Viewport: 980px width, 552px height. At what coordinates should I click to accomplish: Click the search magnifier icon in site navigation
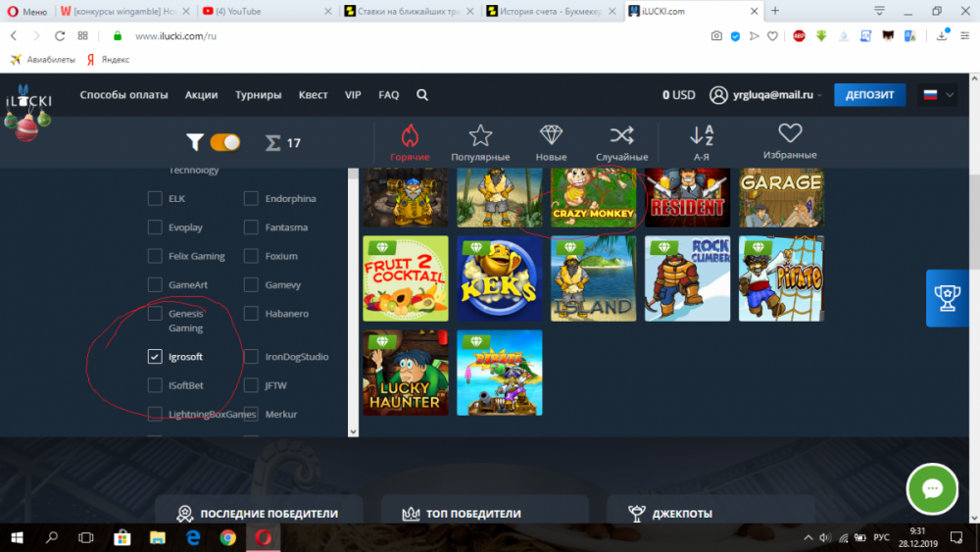[422, 95]
